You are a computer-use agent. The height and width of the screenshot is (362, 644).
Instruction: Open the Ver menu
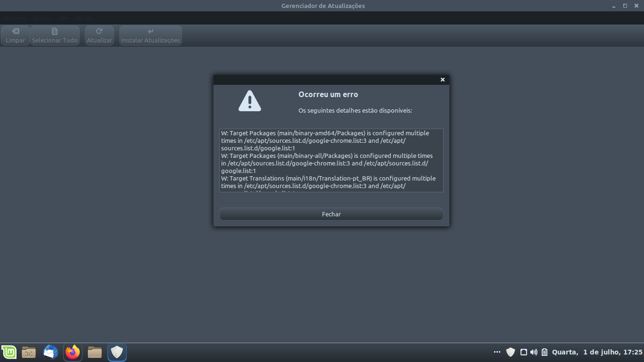(64, 18)
